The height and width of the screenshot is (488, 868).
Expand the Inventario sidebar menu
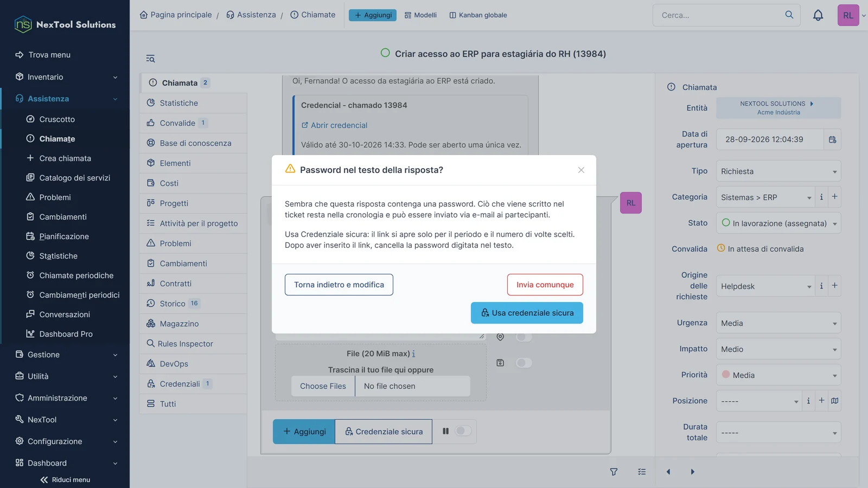[x=65, y=77]
